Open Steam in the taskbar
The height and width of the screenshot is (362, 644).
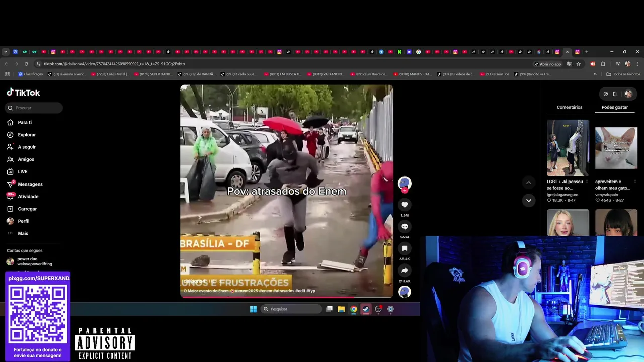[366, 309]
